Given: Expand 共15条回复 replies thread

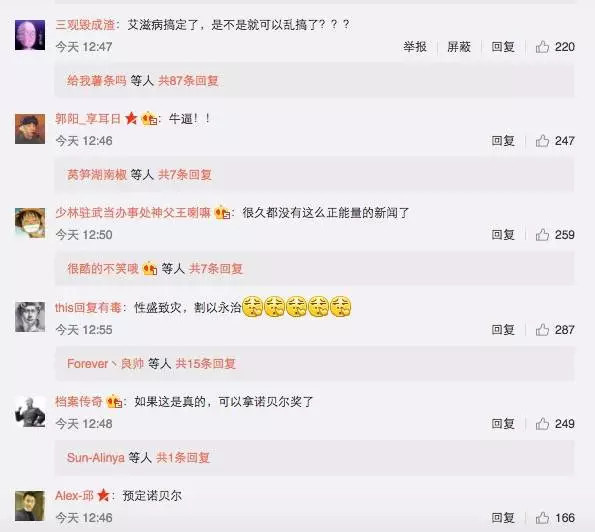Looking at the screenshot, I should [x=206, y=364].
